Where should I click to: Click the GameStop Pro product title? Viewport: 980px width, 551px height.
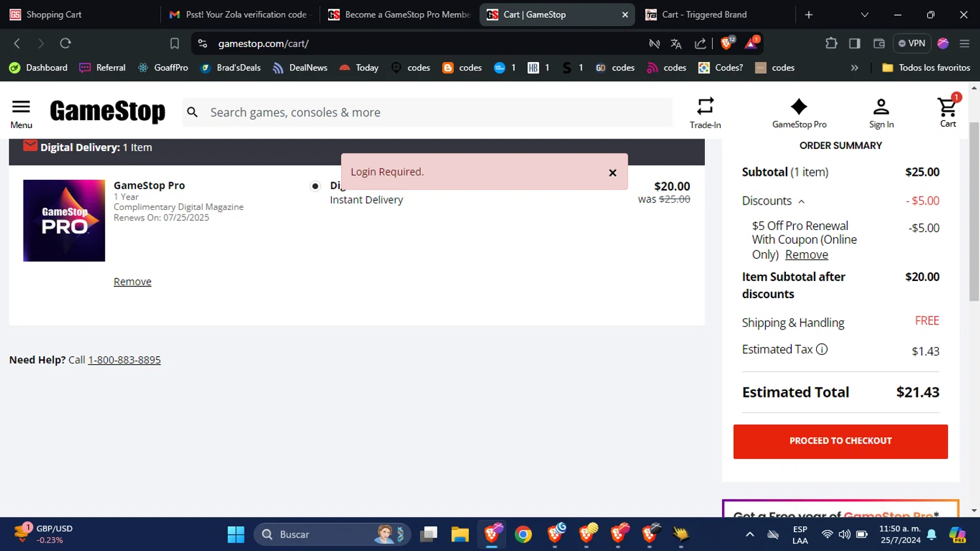(149, 186)
